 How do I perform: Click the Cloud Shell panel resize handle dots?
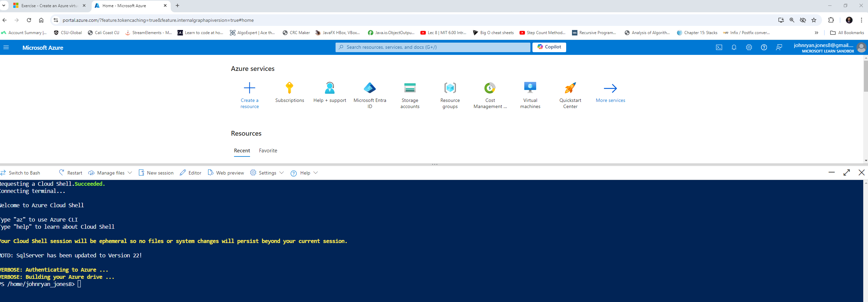click(435, 165)
